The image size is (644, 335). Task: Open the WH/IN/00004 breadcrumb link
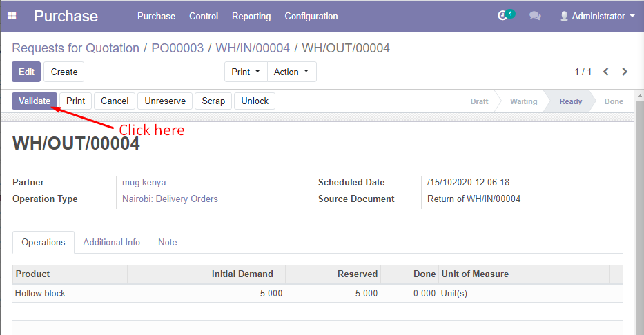[x=253, y=48]
